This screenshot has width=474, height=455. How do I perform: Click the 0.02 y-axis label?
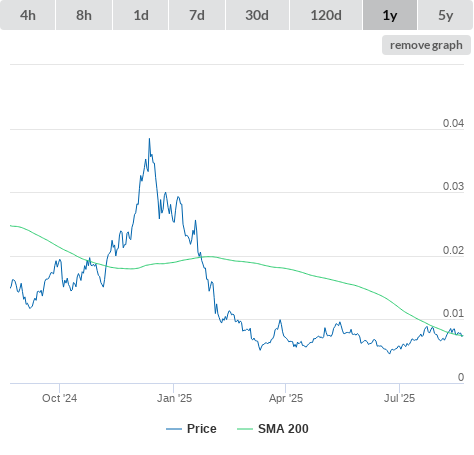click(x=453, y=250)
